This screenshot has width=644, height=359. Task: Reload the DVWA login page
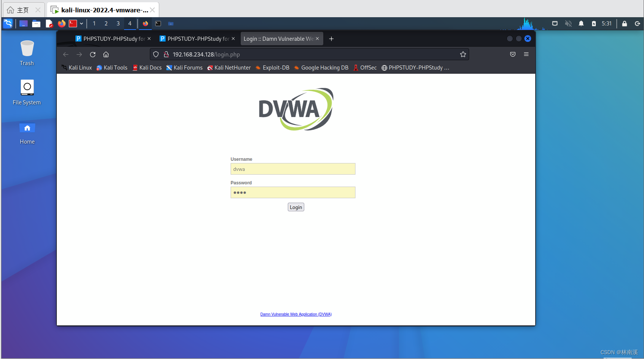(93, 54)
